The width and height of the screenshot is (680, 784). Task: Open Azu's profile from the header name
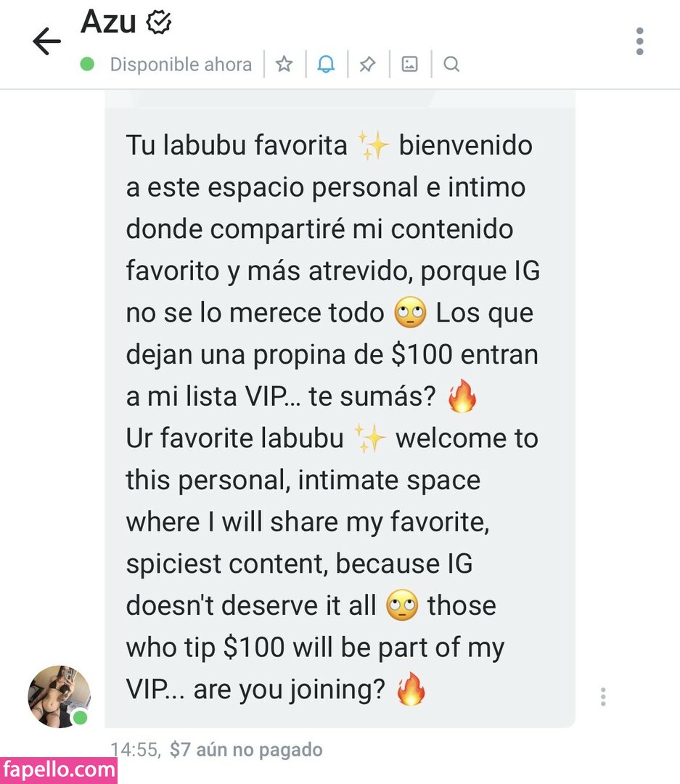pos(109,22)
